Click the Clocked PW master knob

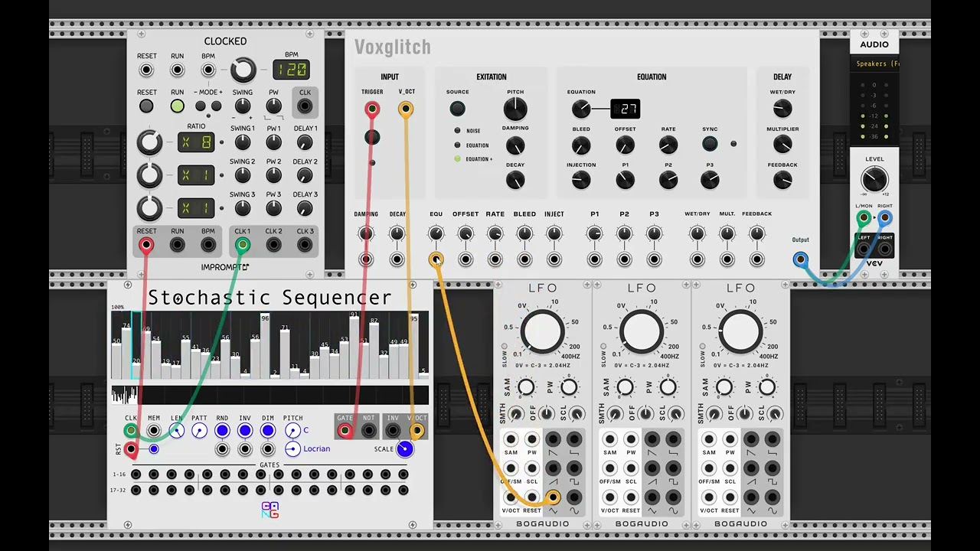tap(273, 106)
